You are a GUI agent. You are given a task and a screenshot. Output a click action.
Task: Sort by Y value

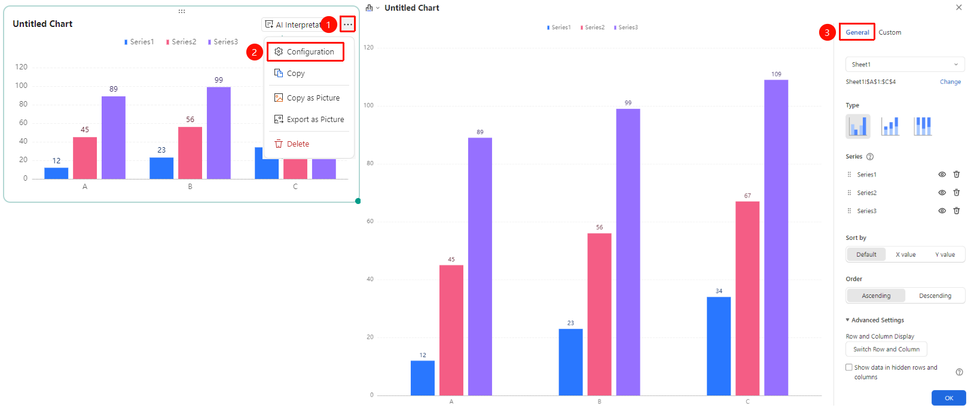(945, 254)
